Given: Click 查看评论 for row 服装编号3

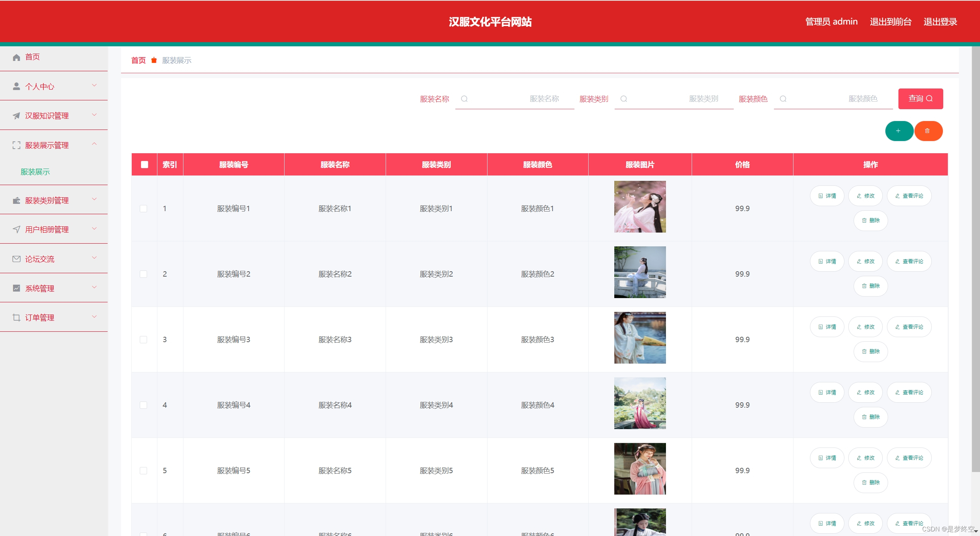Looking at the screenshot, I should [x=909, y=327].
